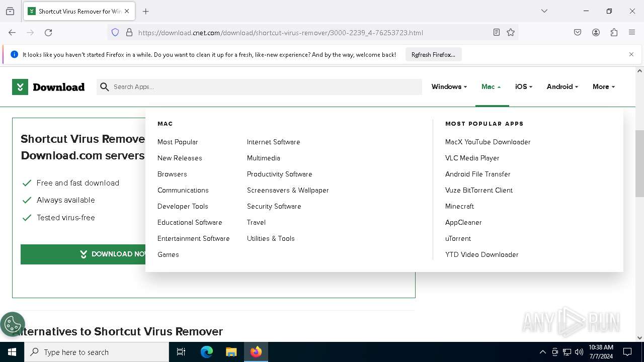The width and height of the screenshot is (644, 362).
Task: Open uTorrent app link
Action: click(458, 238)
